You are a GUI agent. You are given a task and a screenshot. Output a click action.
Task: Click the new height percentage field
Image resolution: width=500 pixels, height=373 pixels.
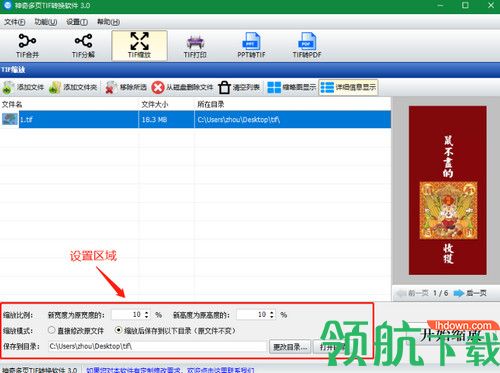tap(253, 315)
